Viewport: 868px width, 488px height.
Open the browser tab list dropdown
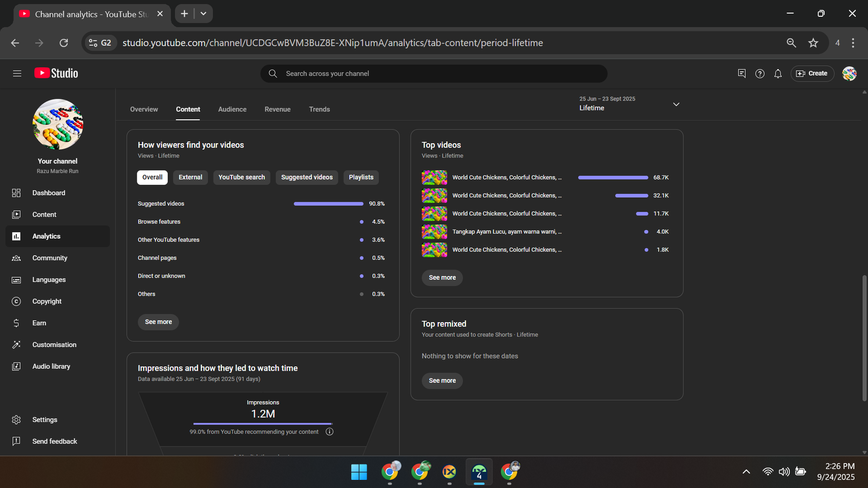coord(203,14)
